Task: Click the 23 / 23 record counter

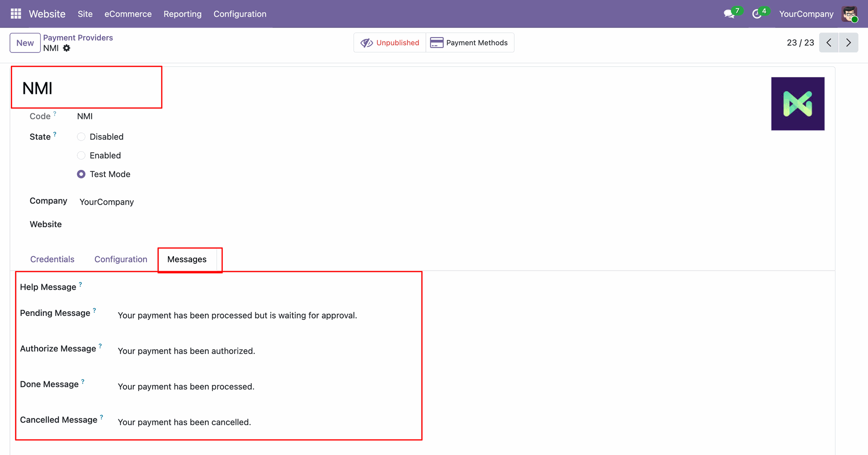Action: [x=800, y=42]
